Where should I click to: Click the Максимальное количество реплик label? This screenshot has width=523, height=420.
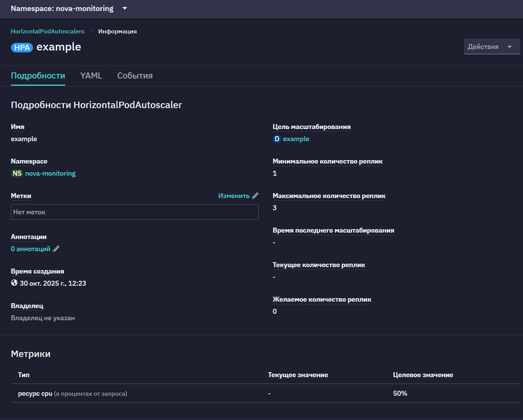tap(329, 196)
